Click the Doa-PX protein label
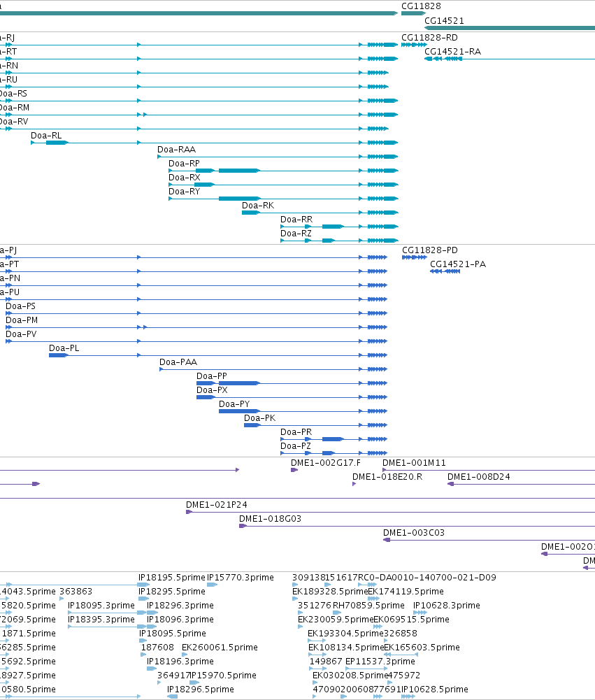595x700 pixels. (x=212, y=390)
